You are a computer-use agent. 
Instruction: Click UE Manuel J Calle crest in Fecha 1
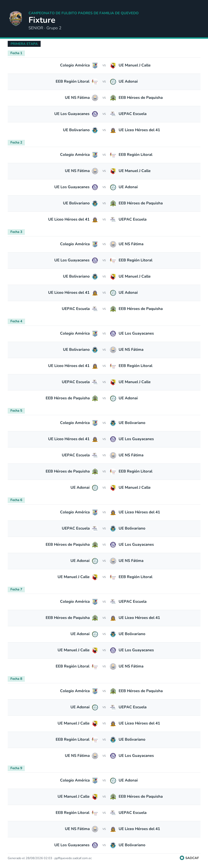pyautogui.click(x=113, y=65)
